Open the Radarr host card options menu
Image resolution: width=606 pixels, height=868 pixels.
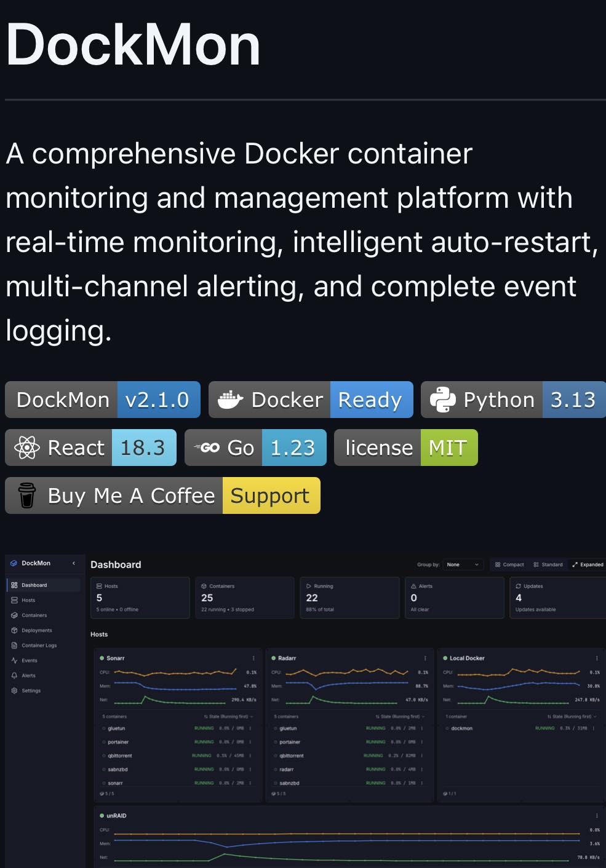click(425, 658)
